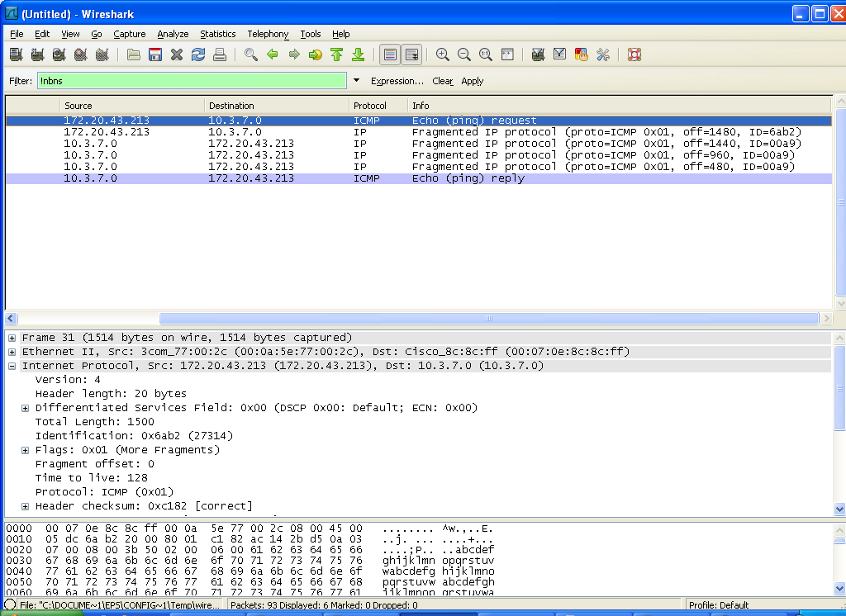Image resolution: width=846 pixels, height=616 pixels.
Task: Jump to the first packet icon
Action: [x=337, y=54]
